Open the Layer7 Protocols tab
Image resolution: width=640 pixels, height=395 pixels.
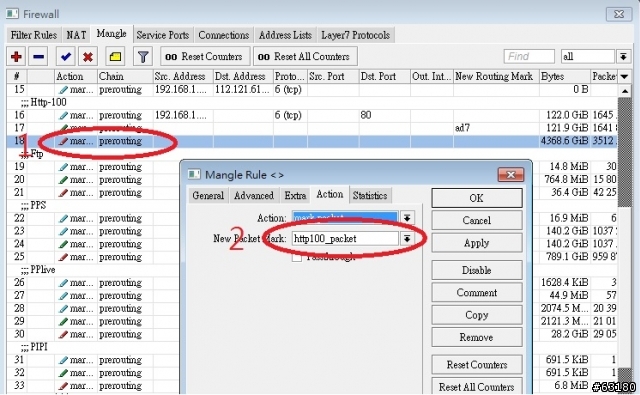(356, 35)
